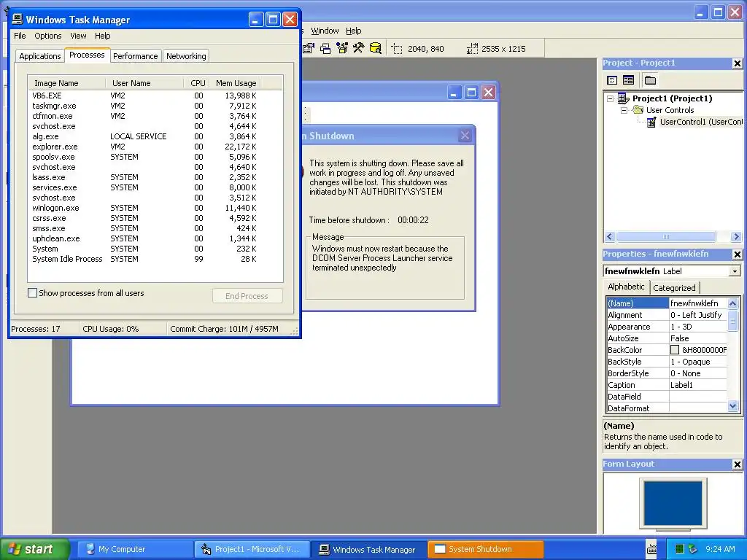Sort processes by Mem Usage column
This screenshot has width=747, height=560.
tap(236, 83)
